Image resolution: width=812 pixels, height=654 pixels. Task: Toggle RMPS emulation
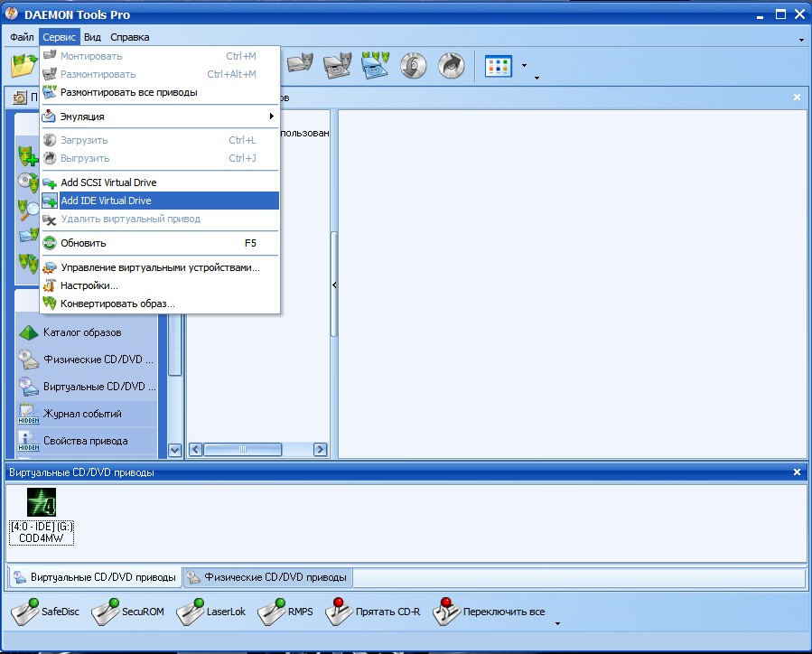[285, 612]
